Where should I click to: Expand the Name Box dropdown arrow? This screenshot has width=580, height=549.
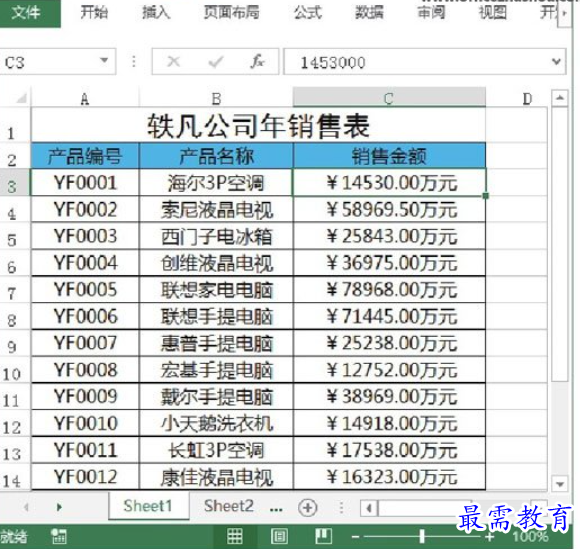coord(104,60)
